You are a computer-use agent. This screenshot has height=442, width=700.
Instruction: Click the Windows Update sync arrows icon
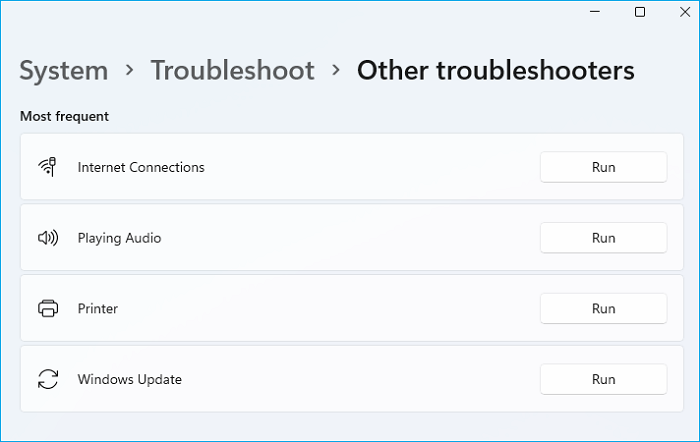coord(47,380)
